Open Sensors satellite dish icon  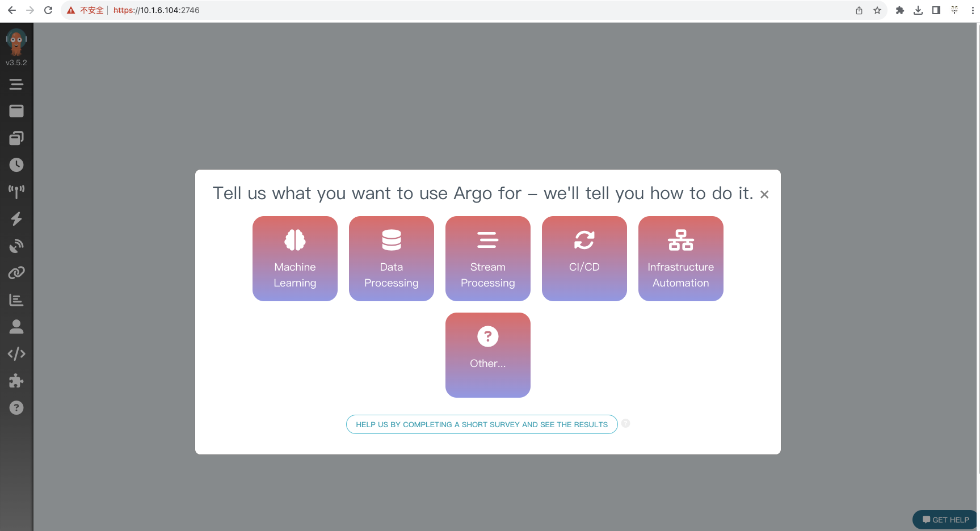16,246
